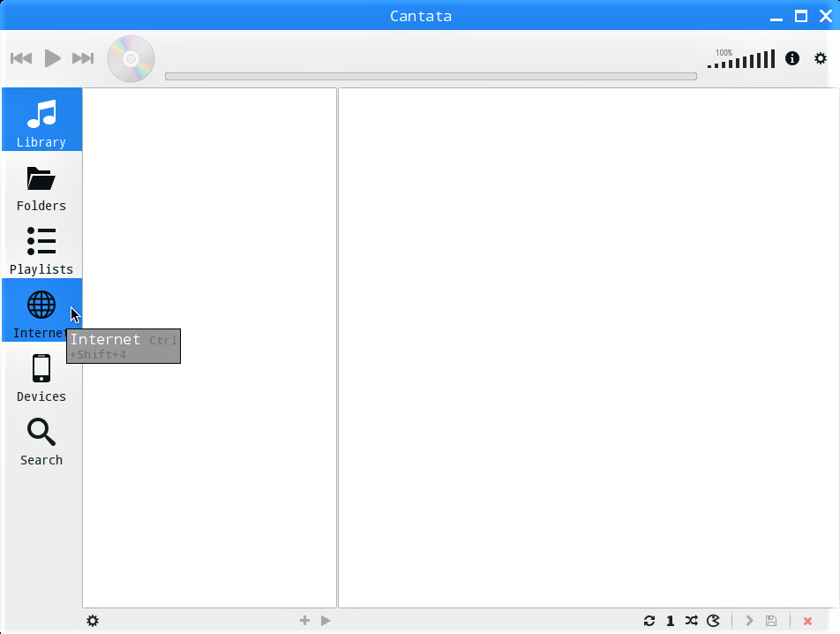840x634 pixels.
Task: Select the Internet sidebar tab
Action: coord(41,310)
